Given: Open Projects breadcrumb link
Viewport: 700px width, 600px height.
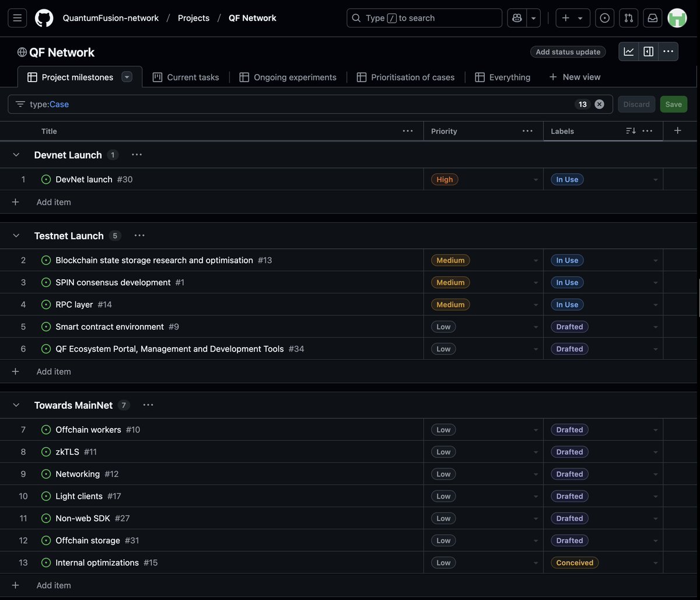Looking at the screenshot, I should click(194, 18).
